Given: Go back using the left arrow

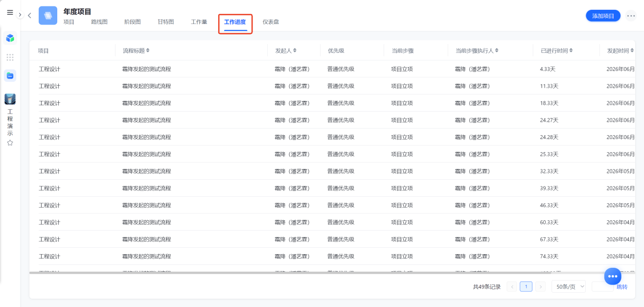Looking at the screenshot, I should (x=29, y=16).
